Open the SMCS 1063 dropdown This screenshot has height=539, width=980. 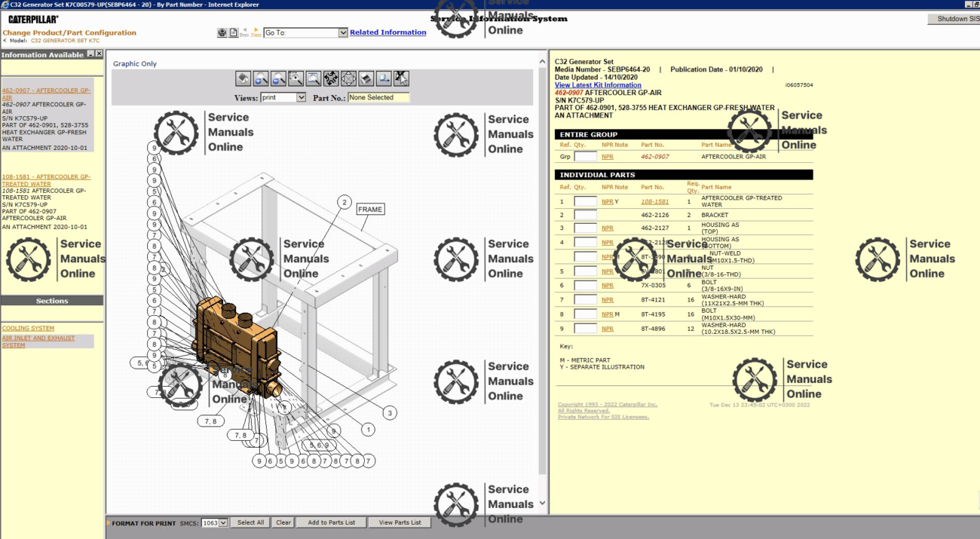(x=223, y=522)
